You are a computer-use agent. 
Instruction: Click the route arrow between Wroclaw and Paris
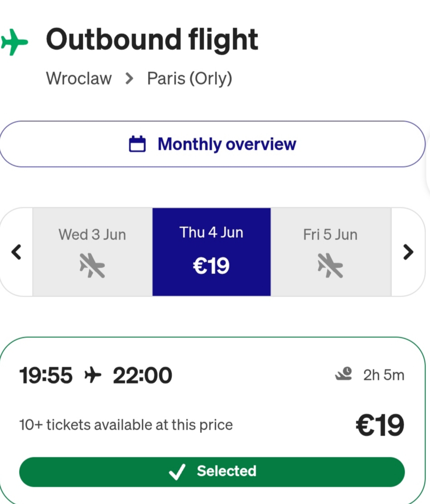pyautogui.click(x=129, y=78)
